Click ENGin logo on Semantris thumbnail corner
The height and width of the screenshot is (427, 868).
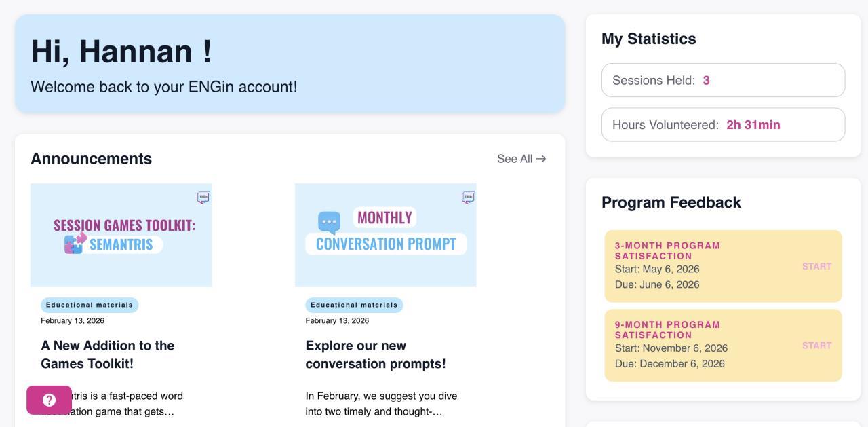203,198
